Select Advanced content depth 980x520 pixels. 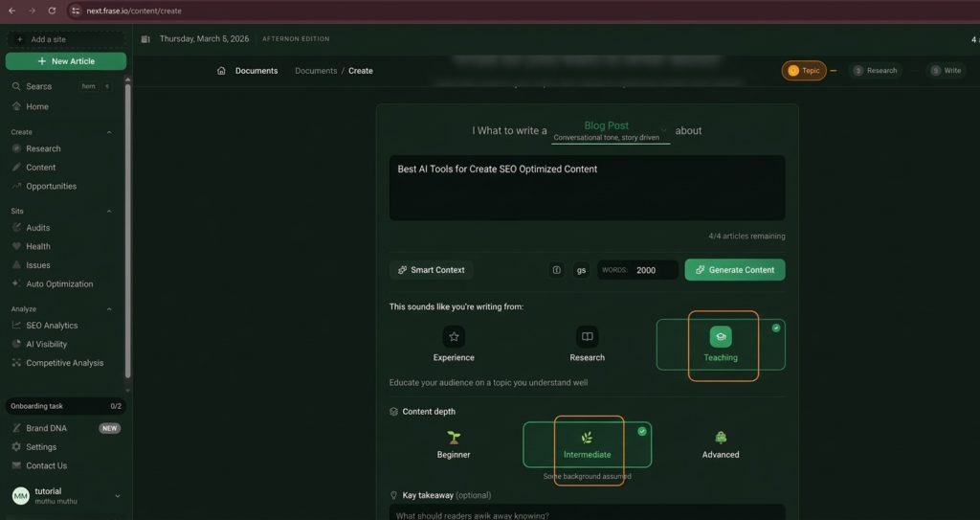pos(721,445)
